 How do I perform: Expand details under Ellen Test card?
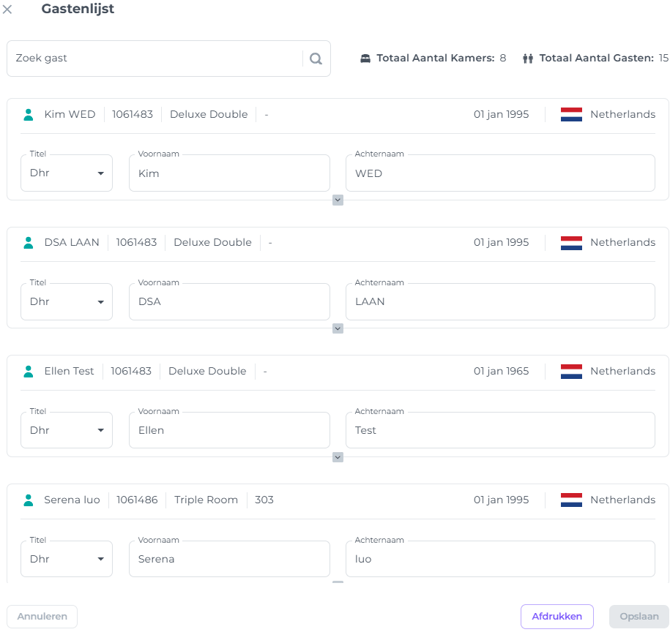[338, 457]
